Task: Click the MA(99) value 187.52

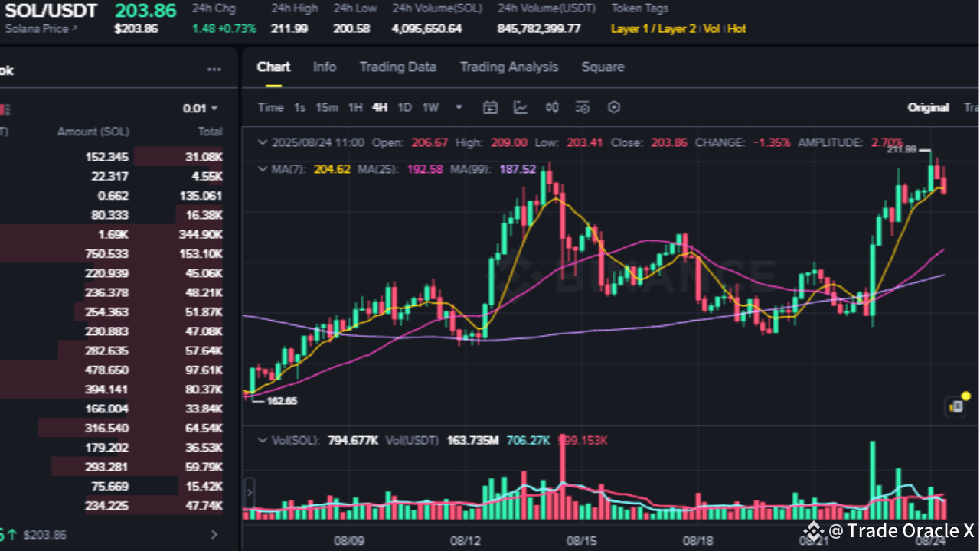Action: (518, 168)
